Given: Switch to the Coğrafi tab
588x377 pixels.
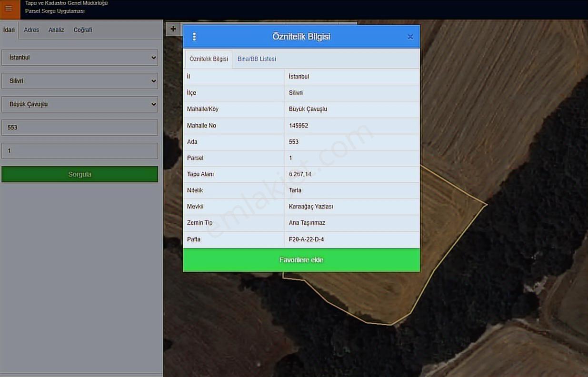Looking at the screenshot, I should 83,30.
